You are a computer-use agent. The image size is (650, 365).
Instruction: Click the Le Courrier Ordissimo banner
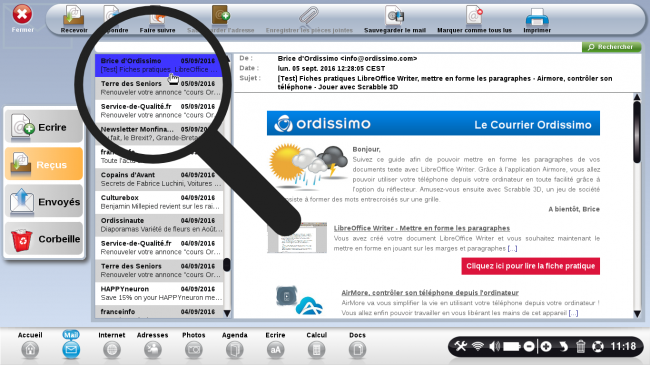(433, 123)
